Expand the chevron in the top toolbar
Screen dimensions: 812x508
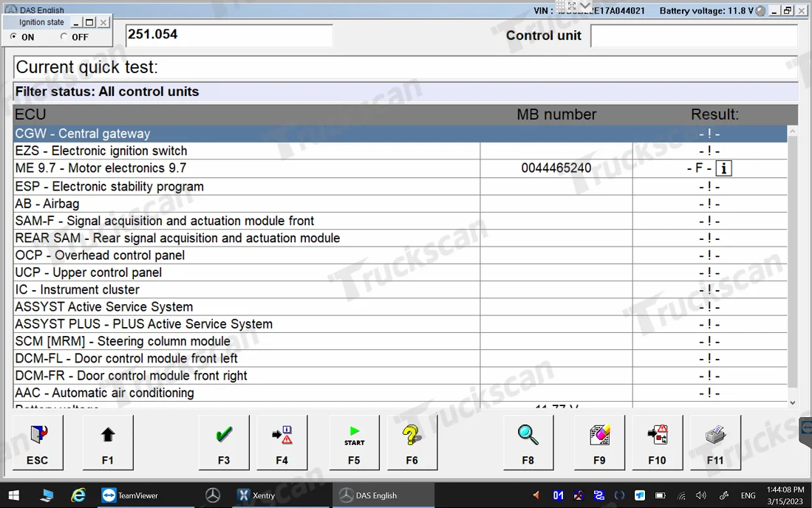pyautogui.click(x=585, y=5)
